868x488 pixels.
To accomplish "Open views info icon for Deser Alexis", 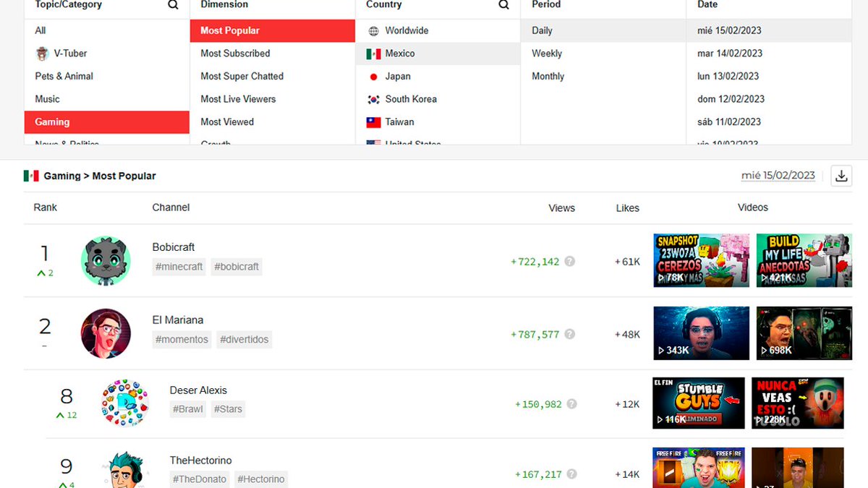I will click(x=572, y=404).
